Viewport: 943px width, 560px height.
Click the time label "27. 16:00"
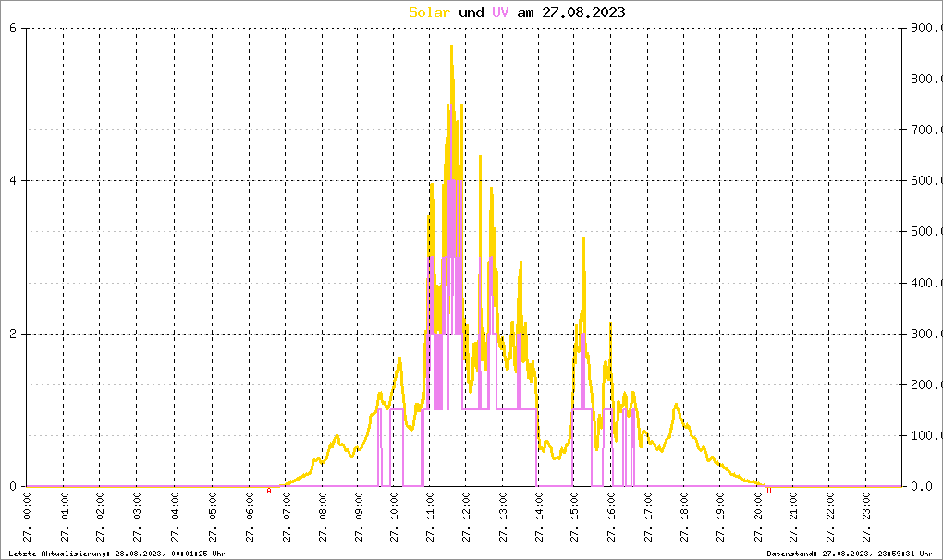click(x=611, y=517)
